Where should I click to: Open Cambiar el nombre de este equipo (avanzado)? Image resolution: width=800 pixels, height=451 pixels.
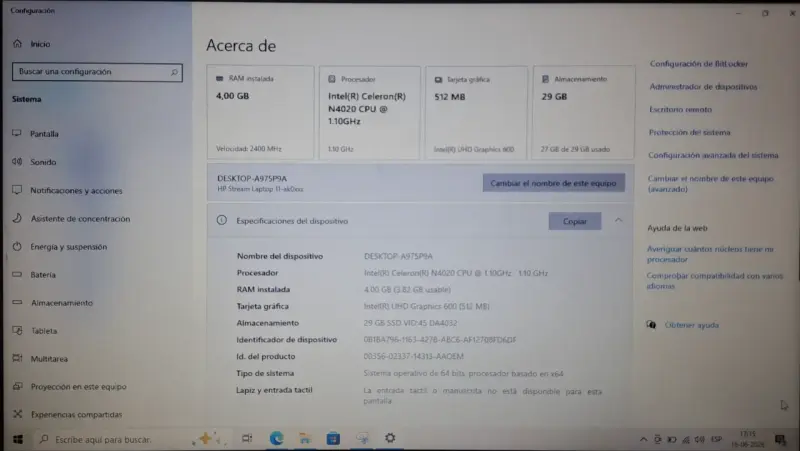(x=711, y=184)
